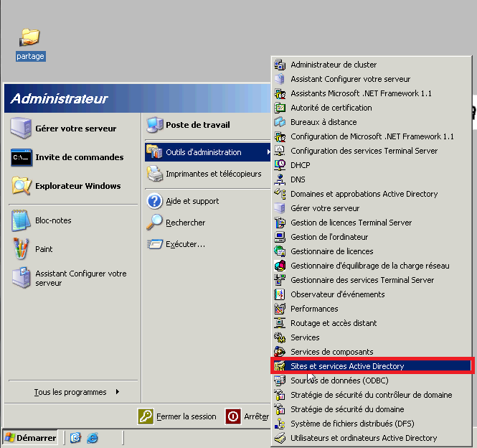
Task: Open Gestion de licences Terminal Server
Action: (x=372, y=223)
